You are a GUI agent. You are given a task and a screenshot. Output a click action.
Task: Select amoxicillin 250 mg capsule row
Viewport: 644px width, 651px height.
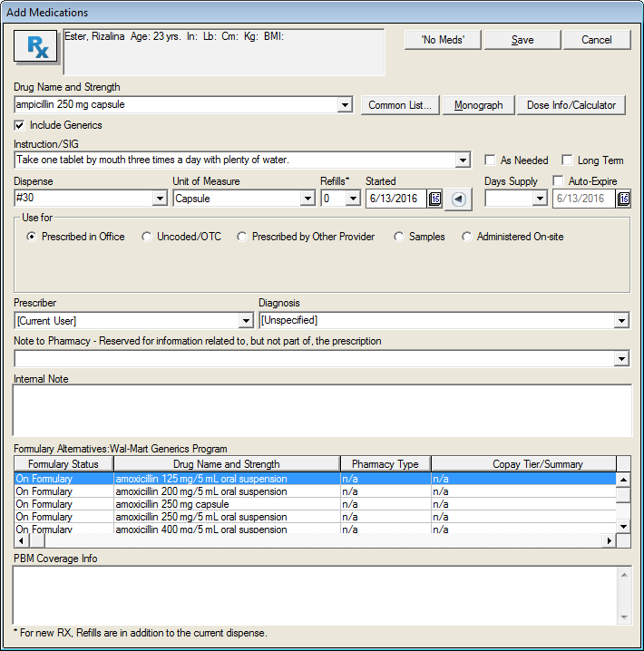click(172, 504)
